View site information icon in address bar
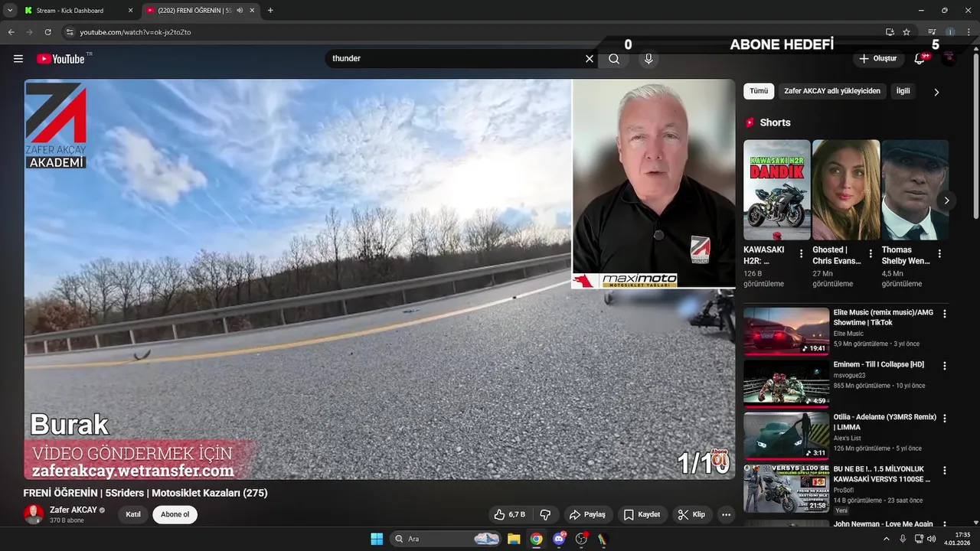 [70, 32]
